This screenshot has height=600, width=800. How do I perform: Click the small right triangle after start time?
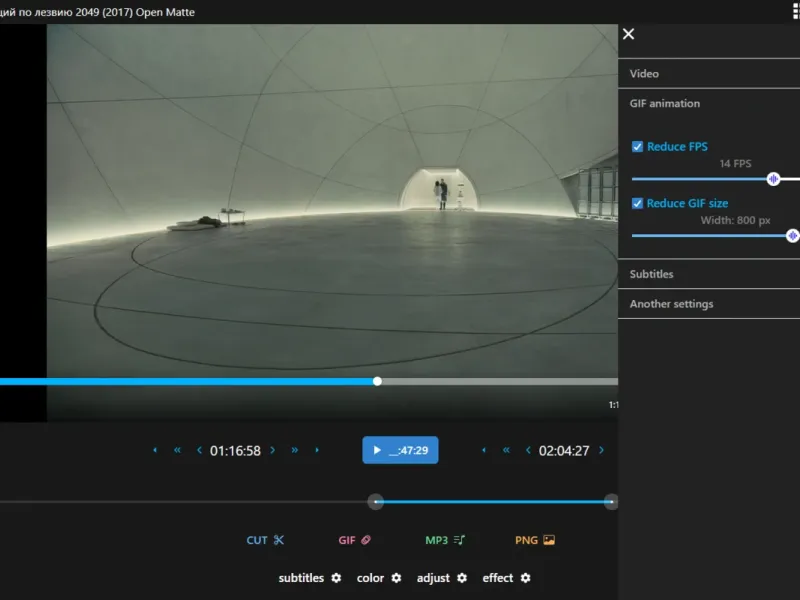point(317,450)
